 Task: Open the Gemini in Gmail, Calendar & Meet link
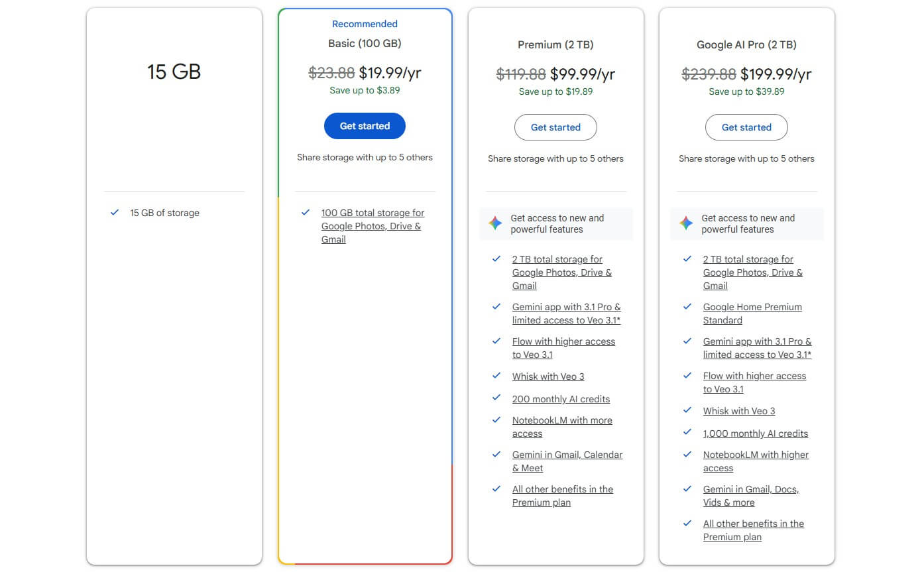pos(567,461)
